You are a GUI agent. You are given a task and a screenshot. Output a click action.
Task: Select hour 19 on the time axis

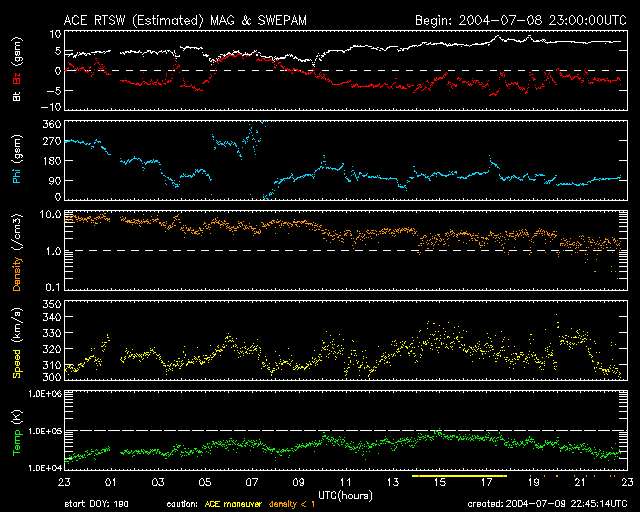point(531,481)
